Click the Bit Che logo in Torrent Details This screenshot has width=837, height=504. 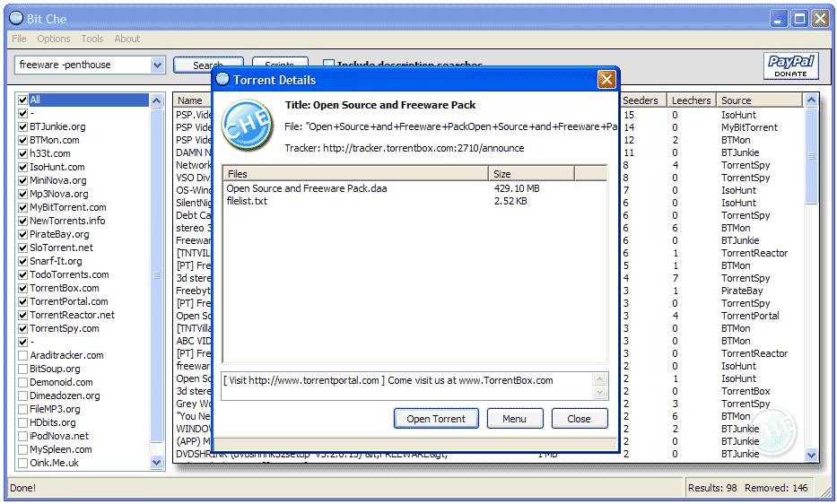(247, 126)
